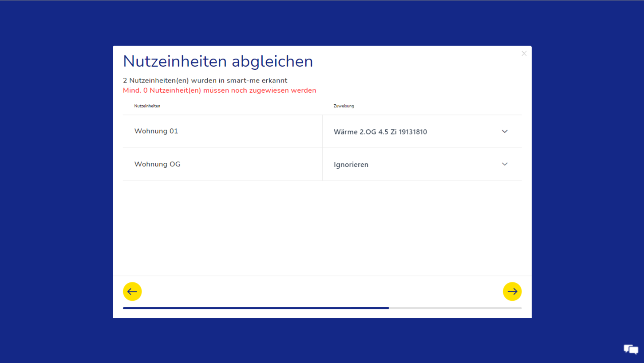The image size is (644, 363).
Task: Expand the chevron next to Ignorieren
Action: [x=504, y=164]
